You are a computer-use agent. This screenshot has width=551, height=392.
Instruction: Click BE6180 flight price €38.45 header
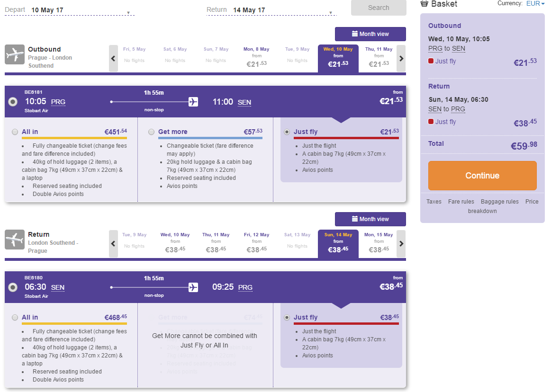click(391, 286)
